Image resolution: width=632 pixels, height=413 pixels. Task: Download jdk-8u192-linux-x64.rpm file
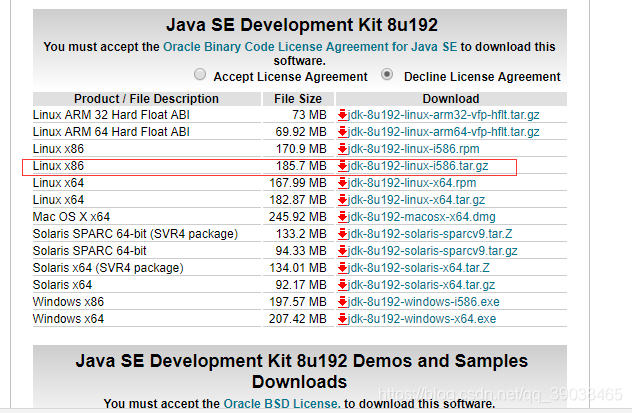coord(412,183)
